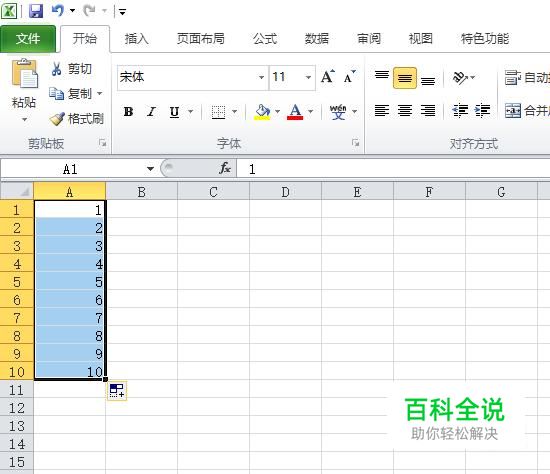Open the Excel application icon menu
This screenshot has height=474, width=550.
[x=9, y=11]
